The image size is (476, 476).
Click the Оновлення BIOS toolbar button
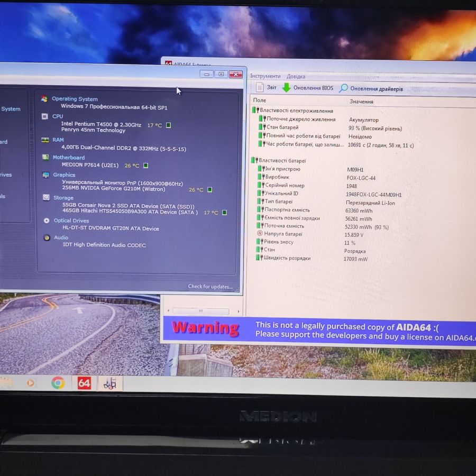click(307, 88)
